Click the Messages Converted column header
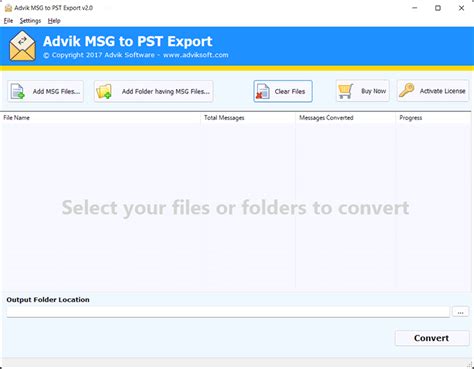 click(346, 118)
